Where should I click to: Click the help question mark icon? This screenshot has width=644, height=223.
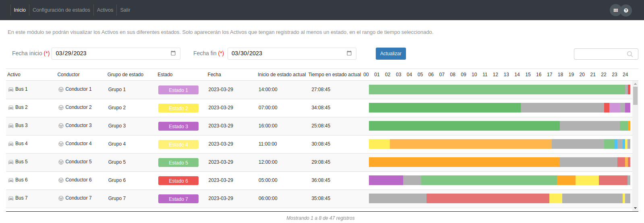click(626, 10)
